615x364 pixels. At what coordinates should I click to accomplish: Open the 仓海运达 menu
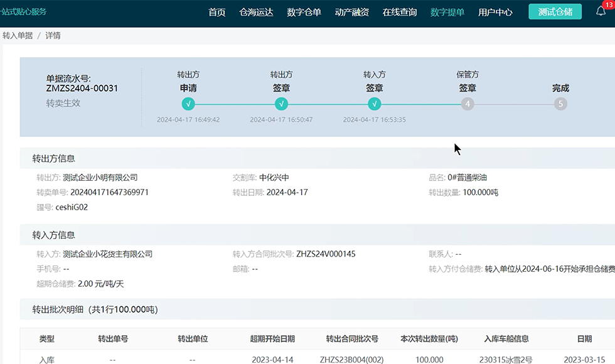(x=256, y=12)
